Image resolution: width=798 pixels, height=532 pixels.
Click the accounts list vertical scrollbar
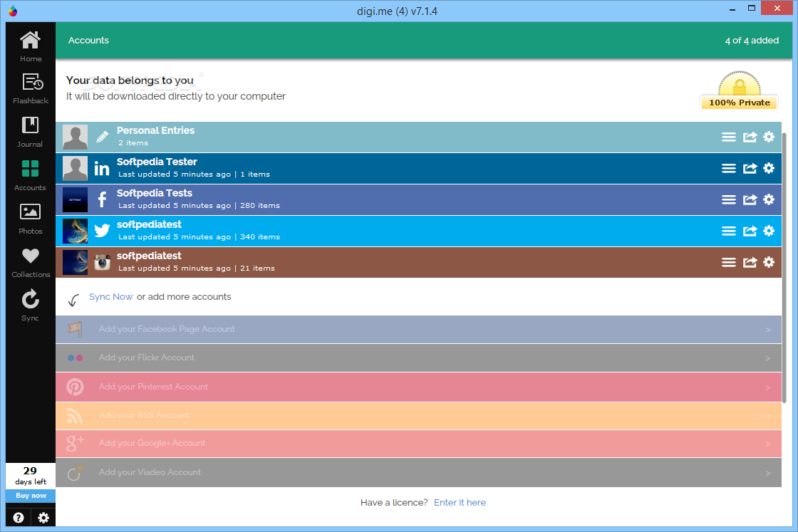tap(784, 268)
